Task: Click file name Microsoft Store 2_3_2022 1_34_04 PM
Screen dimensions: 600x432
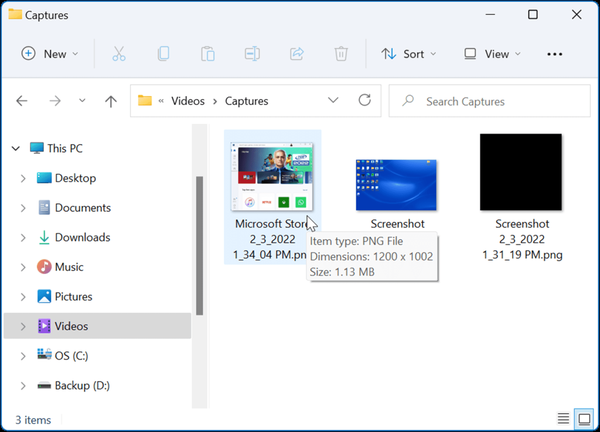Action: [x=272, y=239]
